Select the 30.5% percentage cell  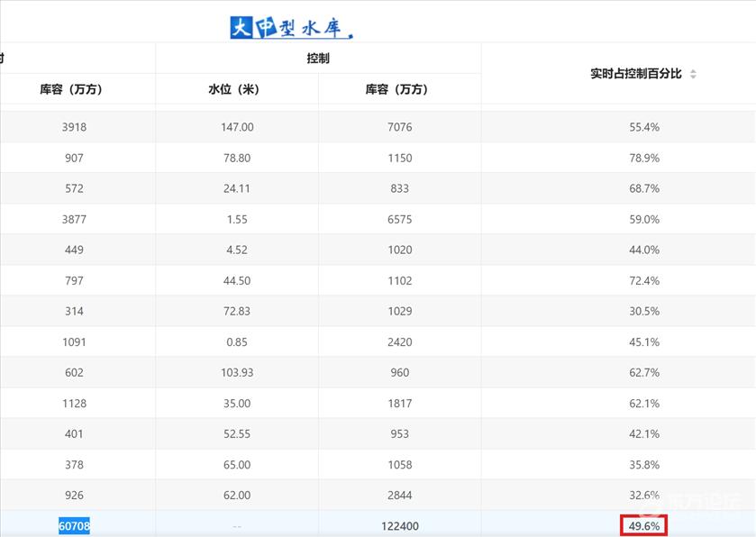(644, 311)
